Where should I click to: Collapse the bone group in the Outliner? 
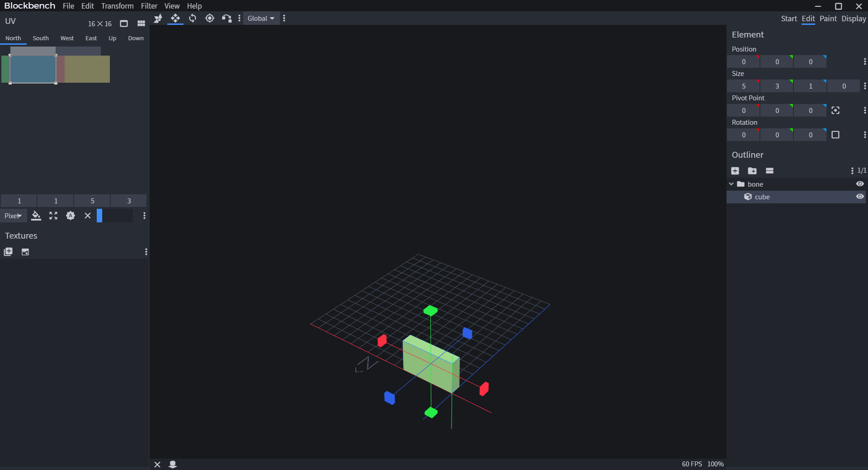coord(731,184)
